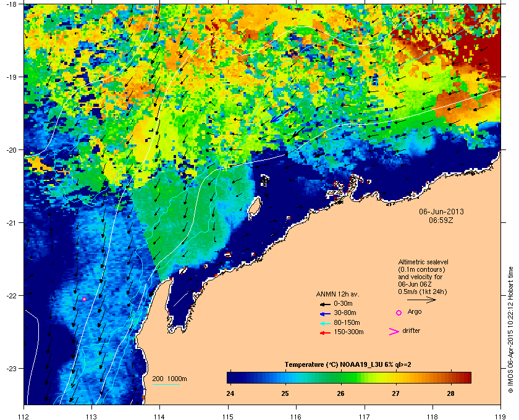
Task: Click the Temperature NOAA19_L3U colorbar title
Action: pos(348,365)
